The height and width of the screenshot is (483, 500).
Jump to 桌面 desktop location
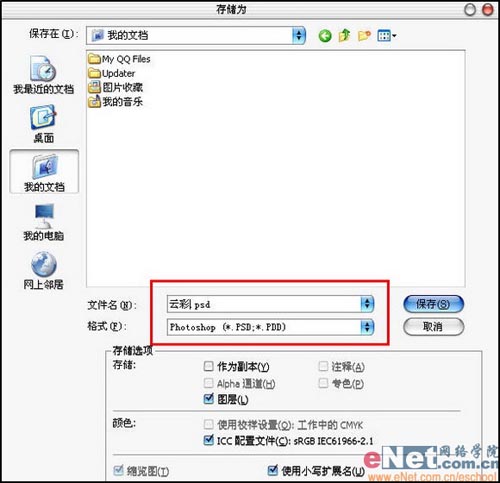click(x=43, y=124)
